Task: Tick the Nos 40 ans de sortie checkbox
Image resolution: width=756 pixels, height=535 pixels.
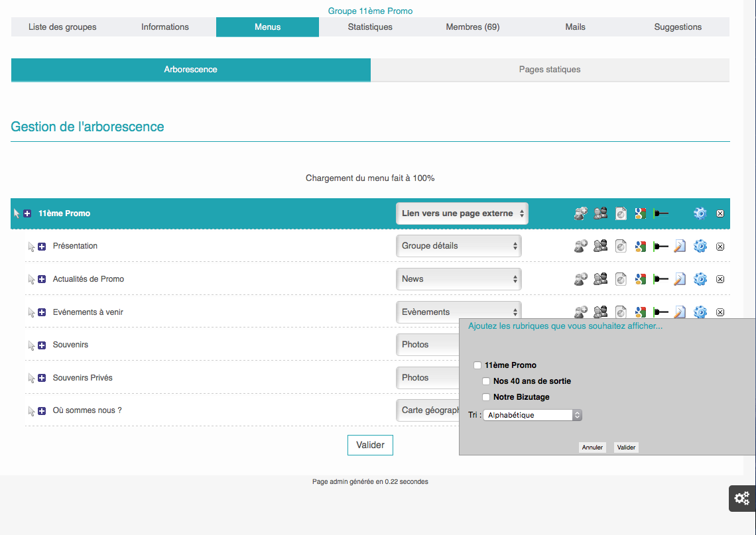Action: coord(486,381)
